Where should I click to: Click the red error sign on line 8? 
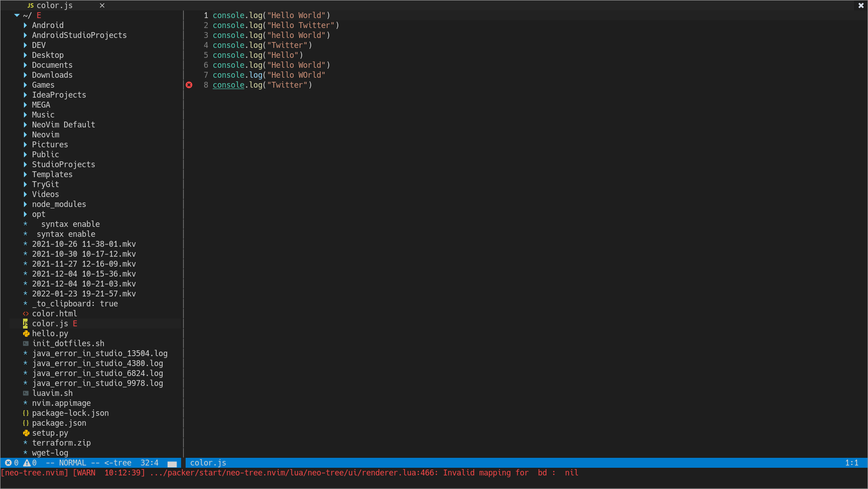pos(189,85)
